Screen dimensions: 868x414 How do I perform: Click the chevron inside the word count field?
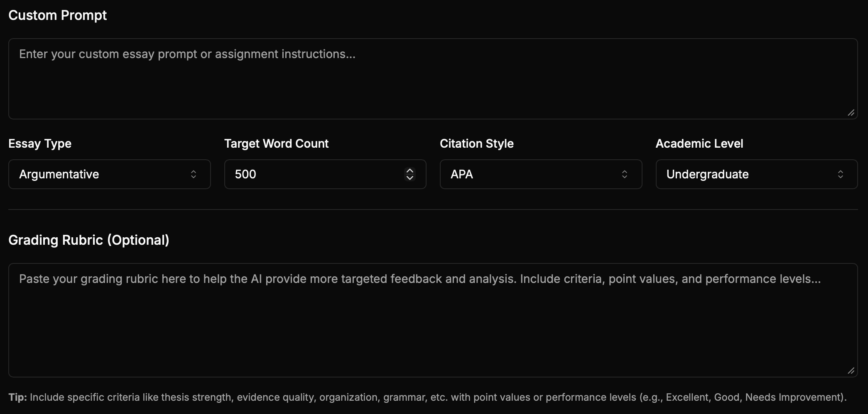click(x=410, y=174)
